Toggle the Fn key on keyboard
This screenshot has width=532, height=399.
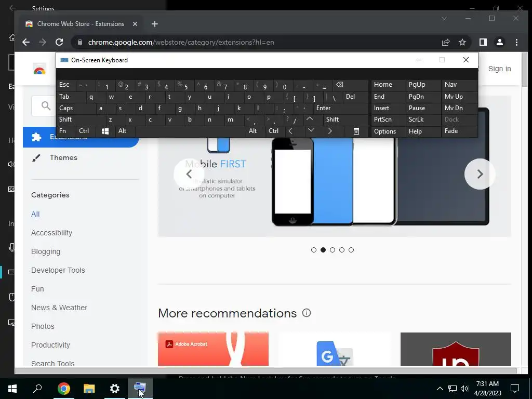point(66,131)
